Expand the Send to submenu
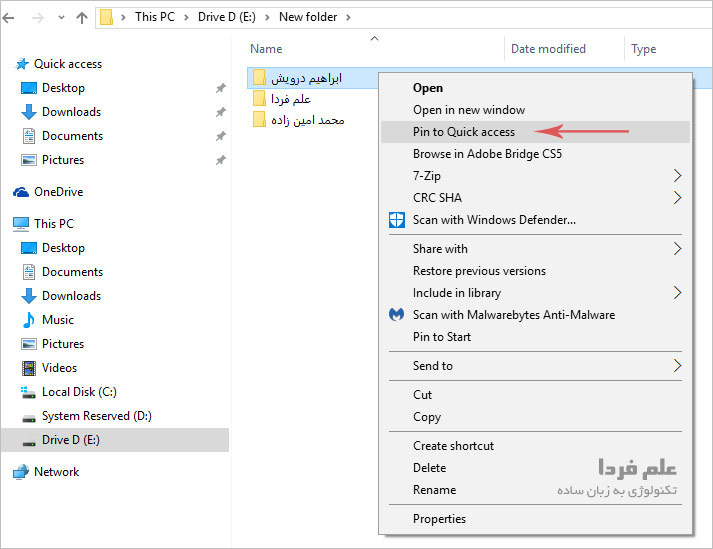713x549 pixels. 677,366
